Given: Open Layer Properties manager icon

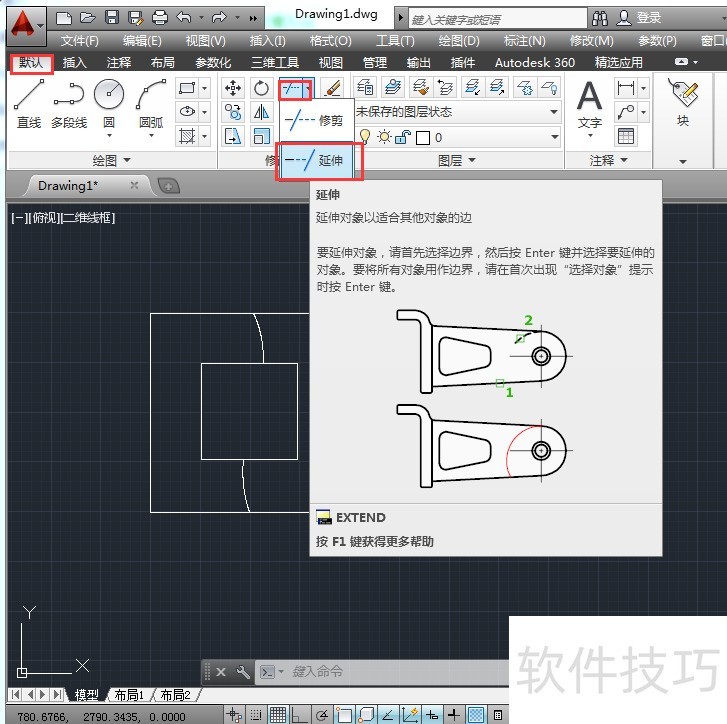Looking at the screenshot, I should pyautogui.click(x=365, y=87).
